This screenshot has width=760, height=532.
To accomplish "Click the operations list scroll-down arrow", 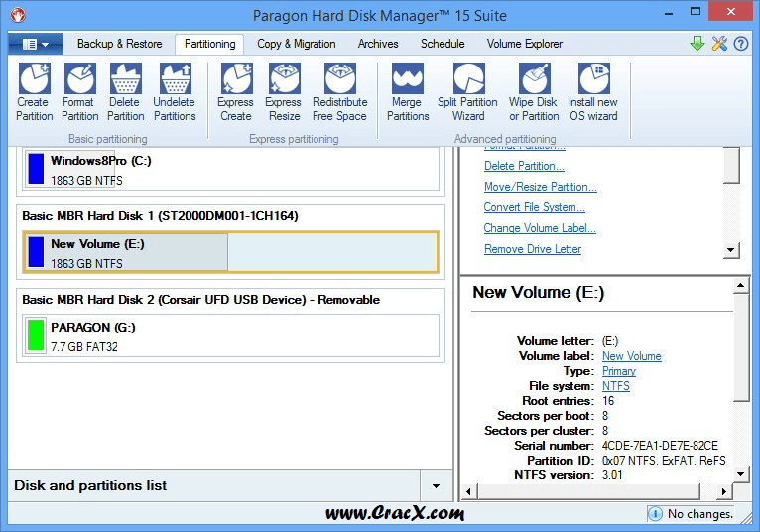I will [731, 251].
